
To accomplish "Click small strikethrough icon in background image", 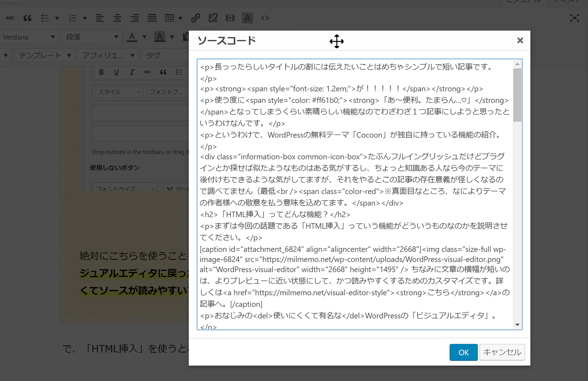I will [147, 72].
